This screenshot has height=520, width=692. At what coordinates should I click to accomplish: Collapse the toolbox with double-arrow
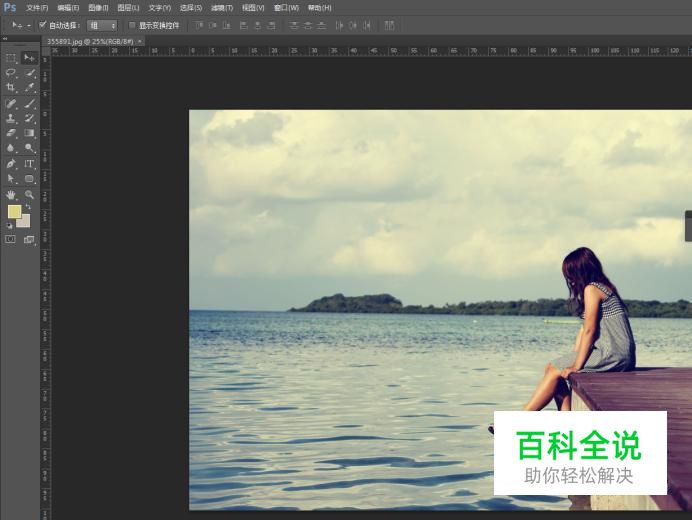[5, 39]
